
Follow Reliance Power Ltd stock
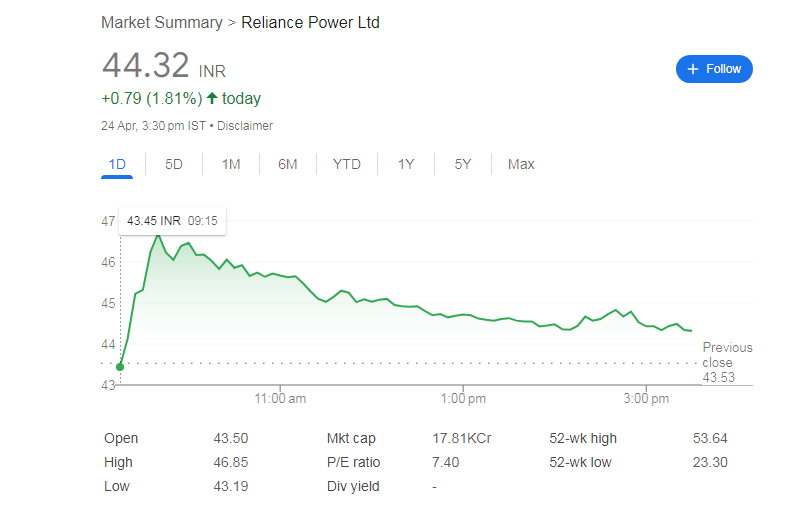[x=714, y=69]
